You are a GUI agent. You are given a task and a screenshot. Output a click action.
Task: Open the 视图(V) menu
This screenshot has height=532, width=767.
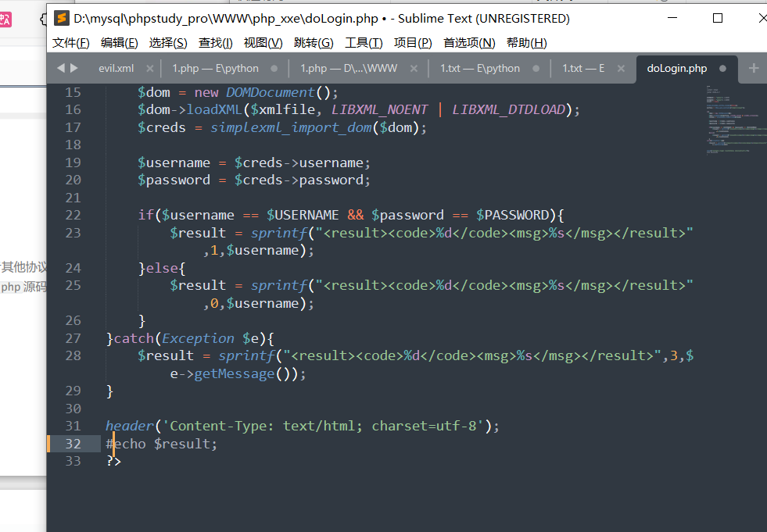point(263,42)
